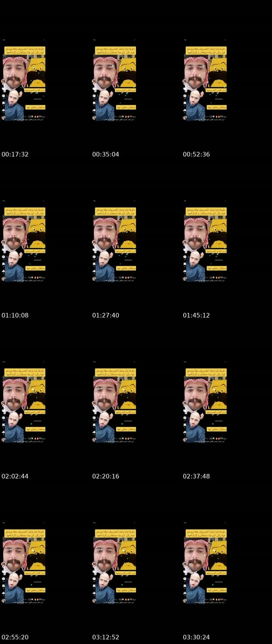View the frame captured at 02:02:44
The height and width of the screenshot is (644, 272).
pos(24,403)
